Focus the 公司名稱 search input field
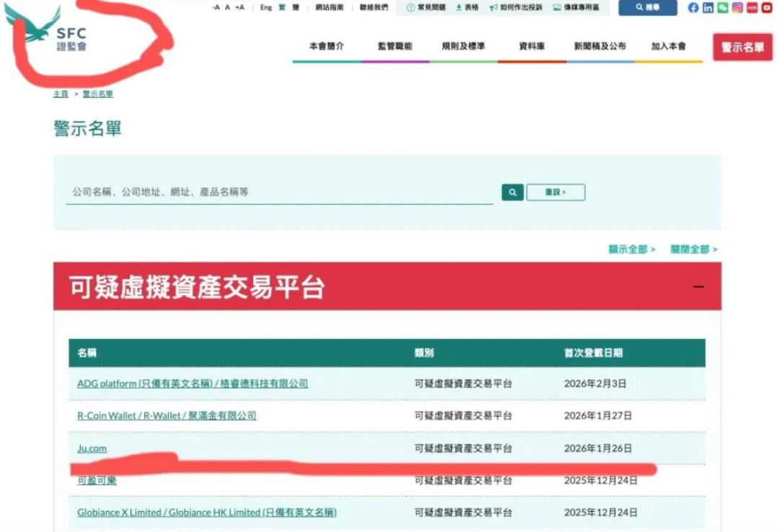This screenshot has width=779, height=532. pos(280,192)
